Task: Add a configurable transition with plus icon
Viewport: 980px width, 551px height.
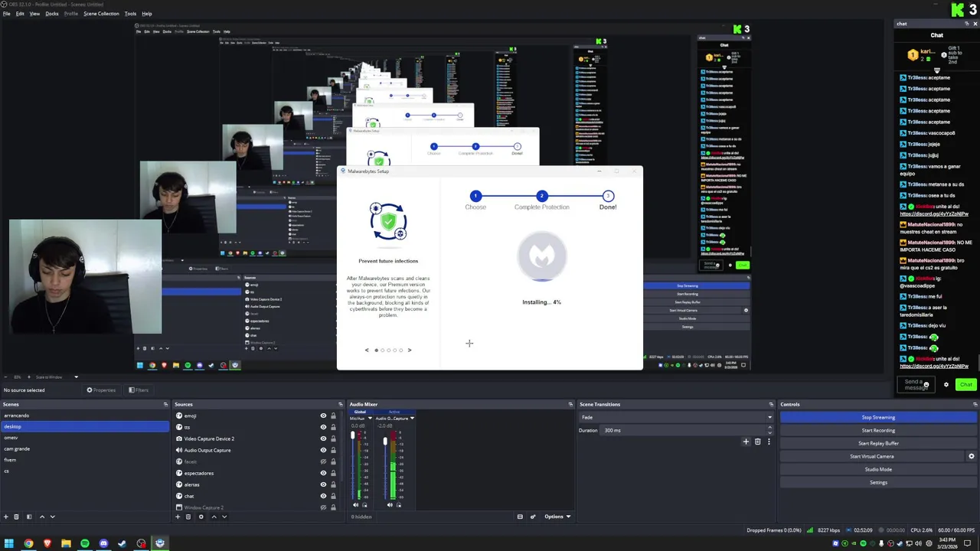Action: (746, 442)
